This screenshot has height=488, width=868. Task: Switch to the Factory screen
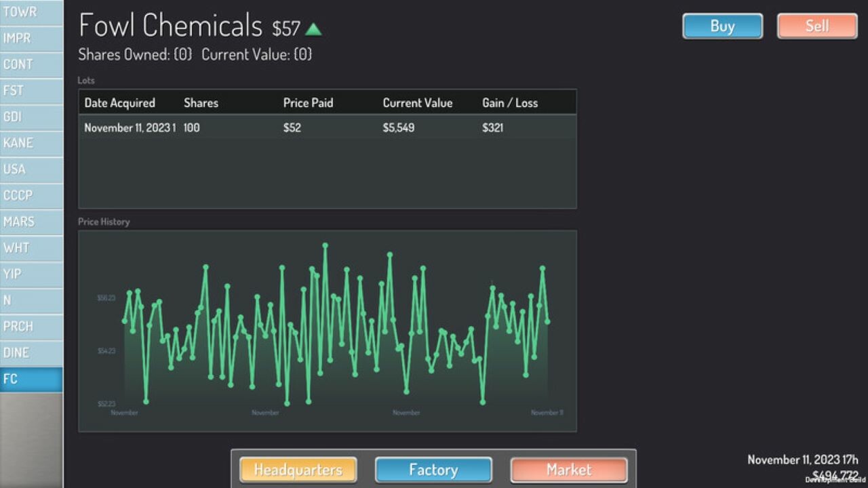(x=433, y=470)
